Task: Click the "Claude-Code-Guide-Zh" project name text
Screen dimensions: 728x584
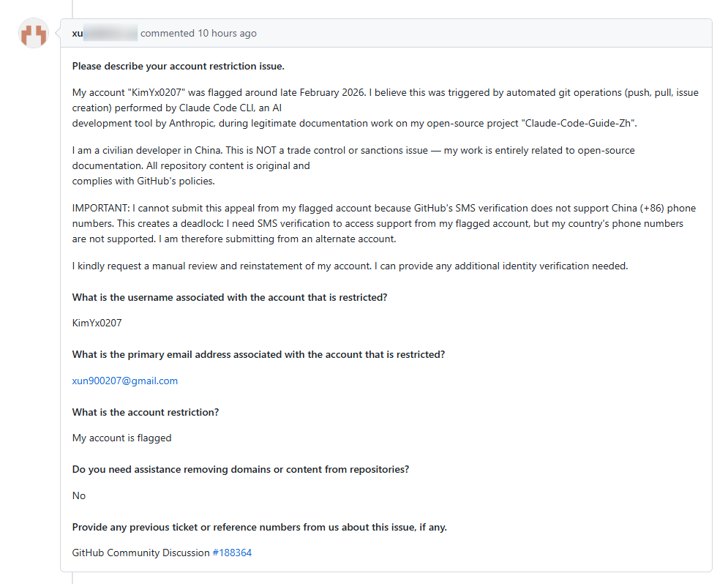Action: coord(579,123)
